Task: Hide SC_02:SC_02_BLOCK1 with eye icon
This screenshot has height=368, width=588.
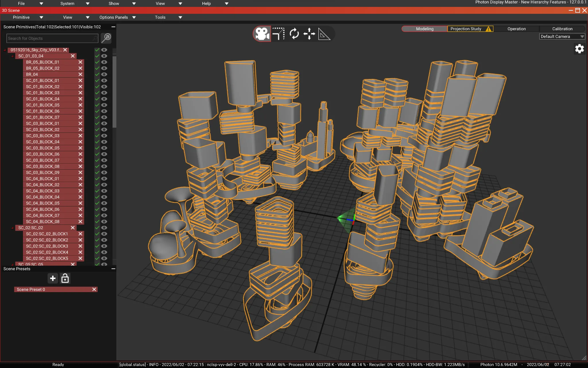Action: pyautogui.click(x=104, y=234)
